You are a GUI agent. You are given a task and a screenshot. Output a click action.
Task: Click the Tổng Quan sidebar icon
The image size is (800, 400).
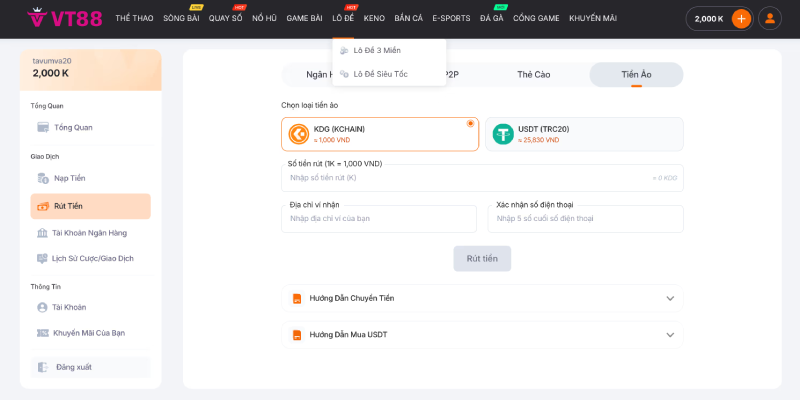point(43,127)
